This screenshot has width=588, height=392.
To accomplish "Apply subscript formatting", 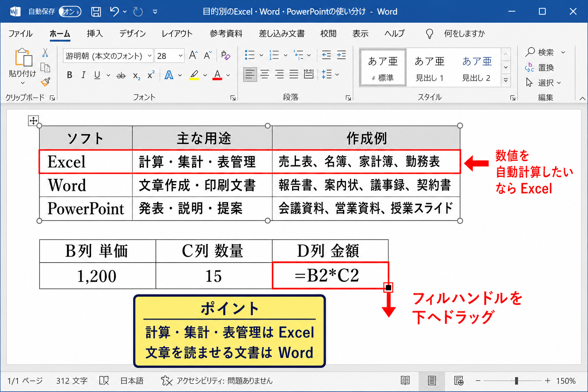I will (137, 76).
